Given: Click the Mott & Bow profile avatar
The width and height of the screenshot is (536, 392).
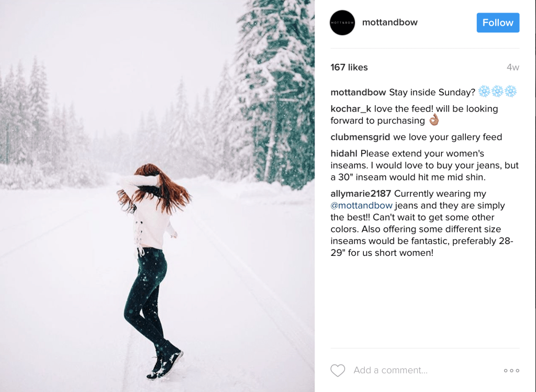Looking at the screenshot, I should [342, 23].
